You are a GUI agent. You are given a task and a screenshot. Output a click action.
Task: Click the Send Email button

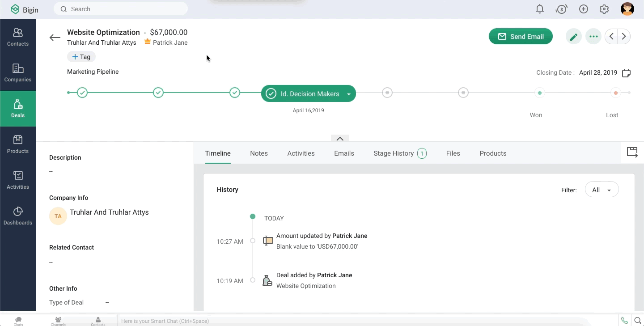point(521,37)
